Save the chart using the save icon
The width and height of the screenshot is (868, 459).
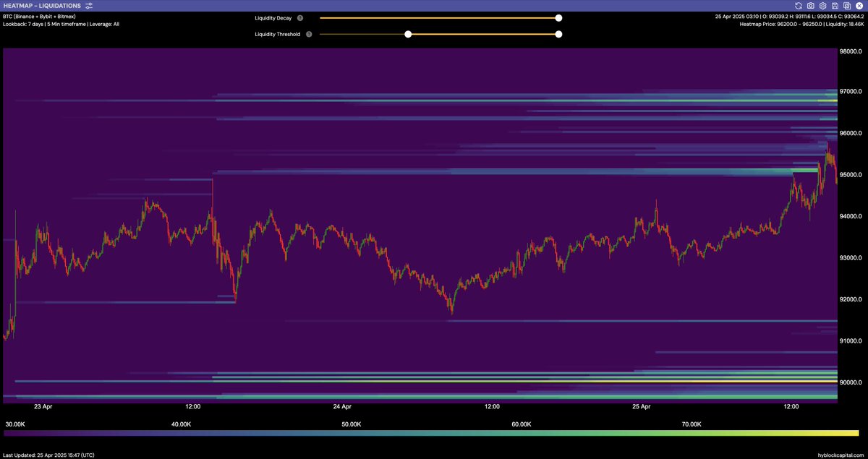point(834,5)
